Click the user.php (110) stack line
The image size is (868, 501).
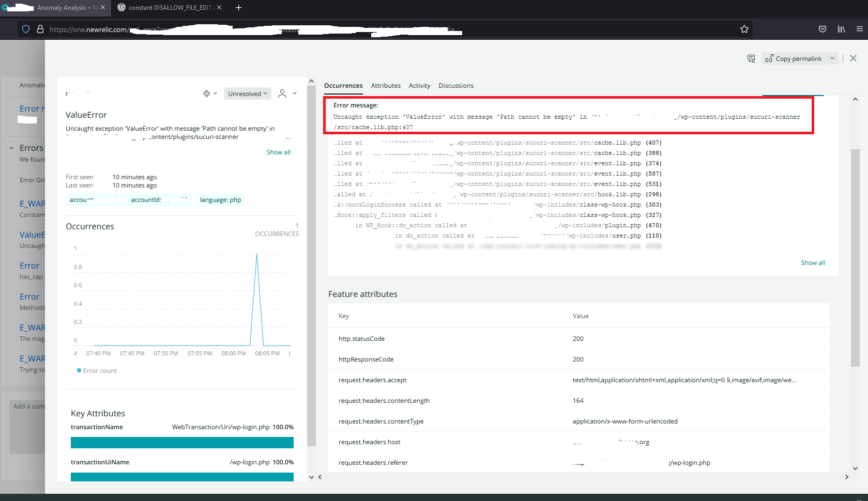pos(528,236)
